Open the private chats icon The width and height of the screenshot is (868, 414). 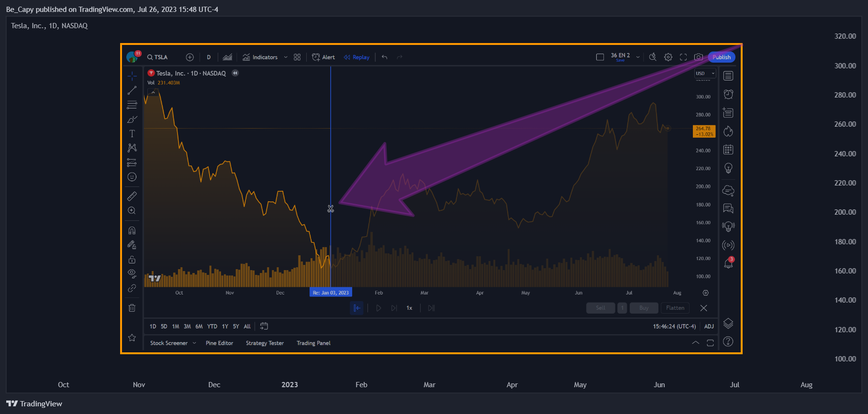[728, 208]
